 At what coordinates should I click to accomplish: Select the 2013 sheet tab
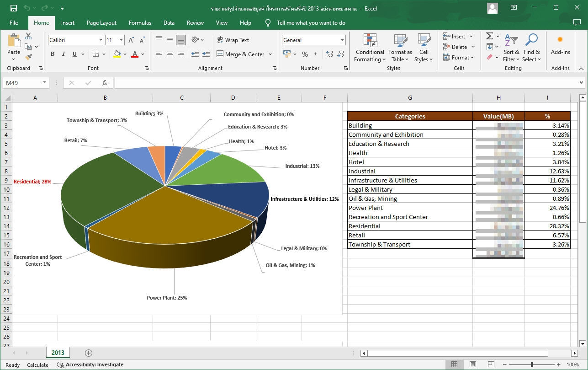click(58, 353)
